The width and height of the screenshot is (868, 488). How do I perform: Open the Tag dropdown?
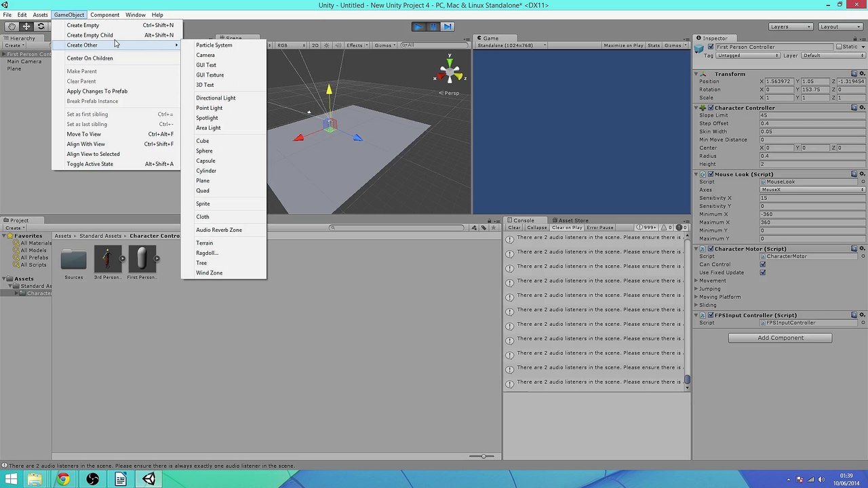point(748,56)
